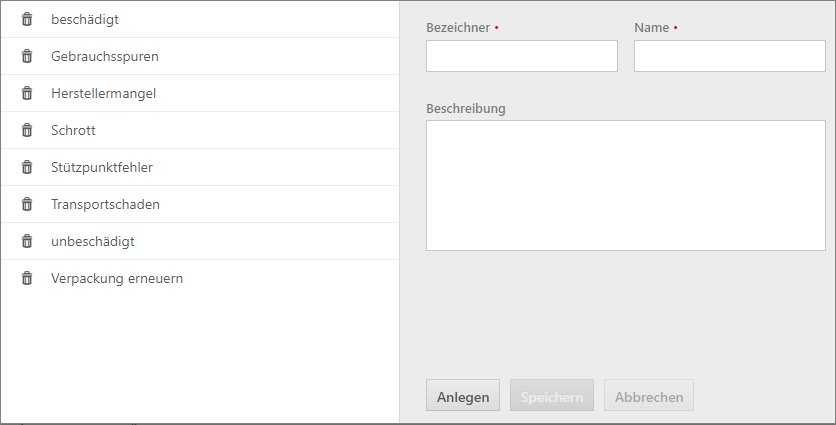Remove Stützpunktfehler via its trash icon

[27, 167]
